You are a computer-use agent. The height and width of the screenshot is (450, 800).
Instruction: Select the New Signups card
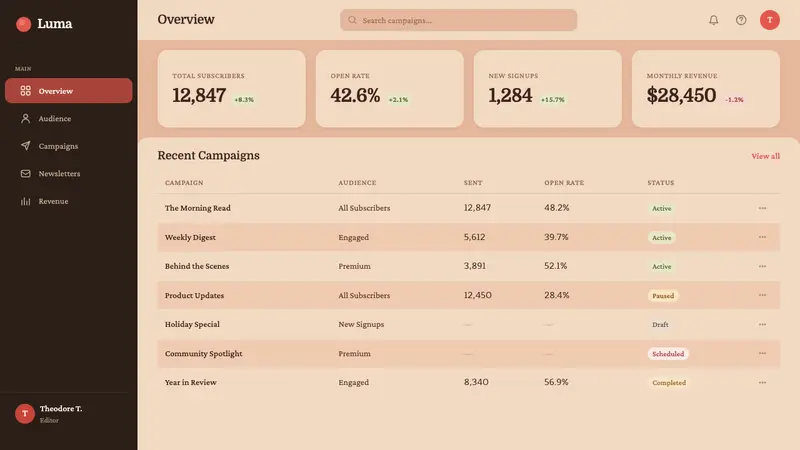[547, 89]
